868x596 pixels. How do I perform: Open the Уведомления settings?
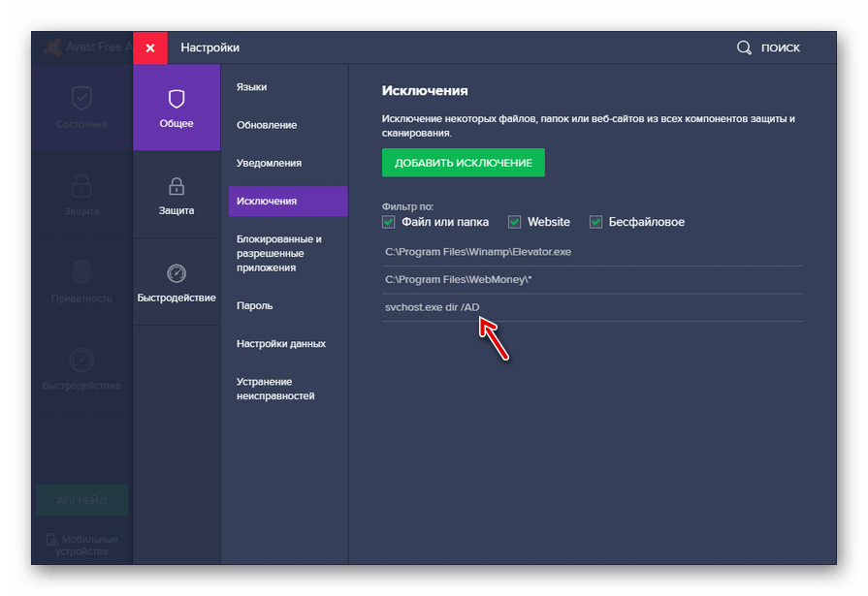click(x=269, y=163)
